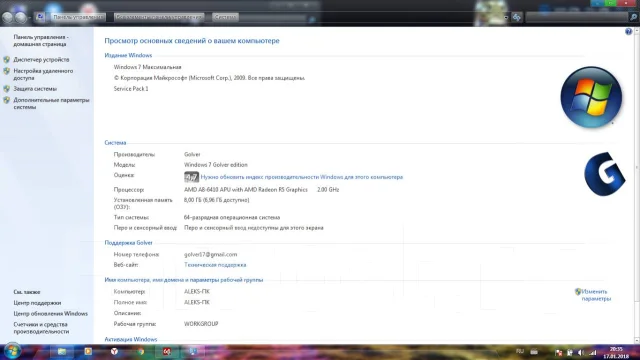Click the Service Pack 1 text
The height and width of the screenshot is (360, 640).
tap(131, 89)
